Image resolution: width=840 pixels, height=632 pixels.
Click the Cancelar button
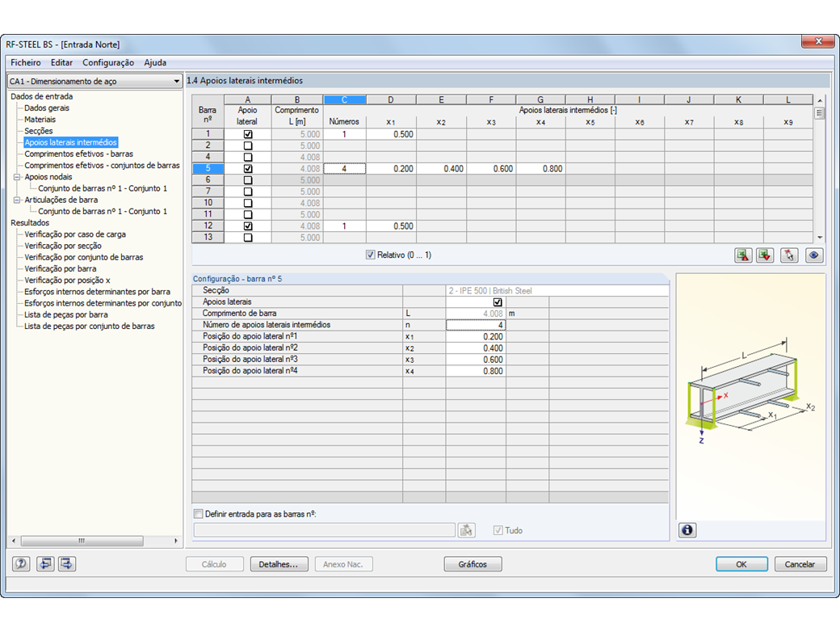click(x=800, y=564)
